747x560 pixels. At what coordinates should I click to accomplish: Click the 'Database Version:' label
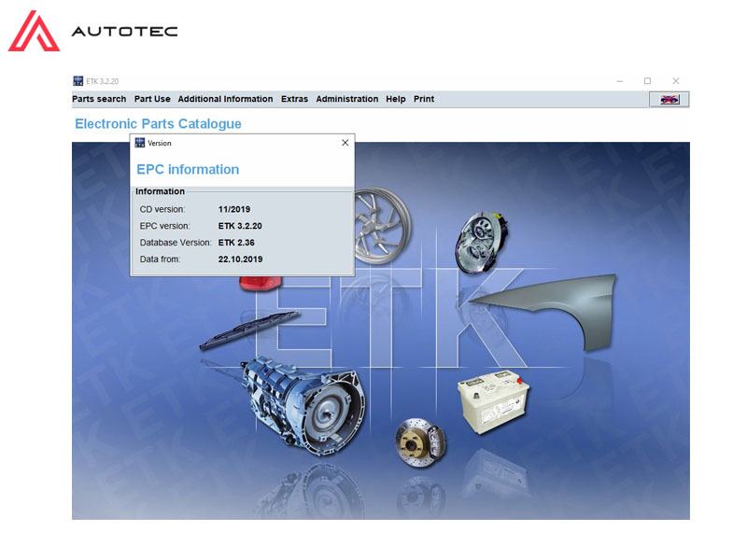pos(176,243)
